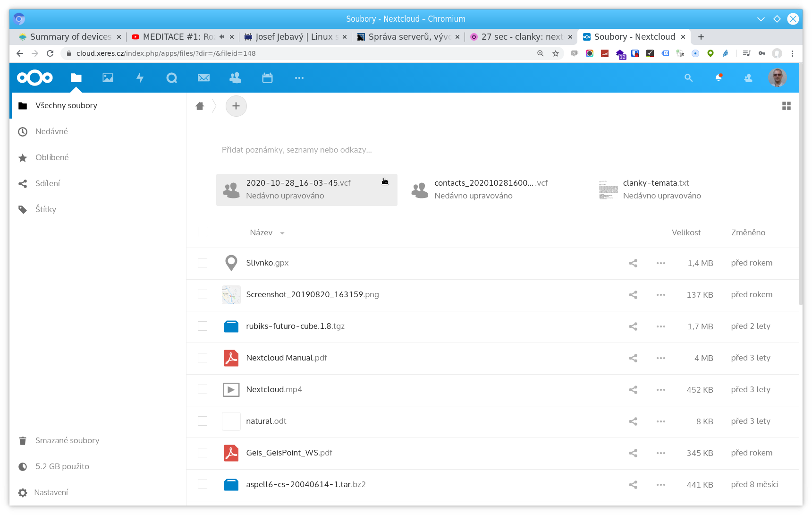Viewport: 812px width, 515px height.
Task: Open recent file contacts_202010281600 vcf
Action: (x=495, y=189)
